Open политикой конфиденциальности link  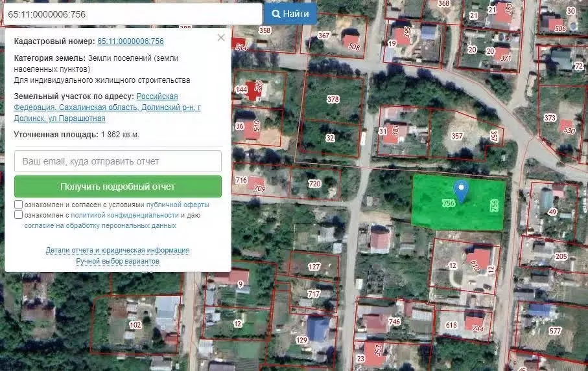click(x=124, y=215)
